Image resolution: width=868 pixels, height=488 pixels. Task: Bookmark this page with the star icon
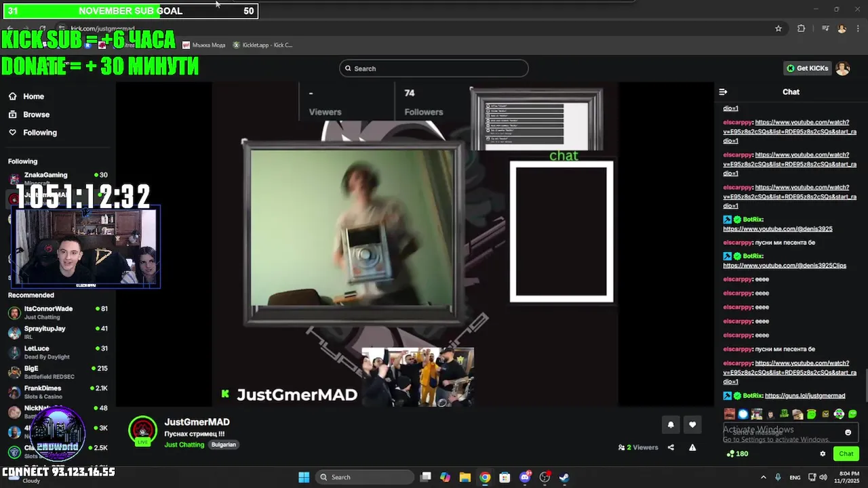[x=778, y=28]
